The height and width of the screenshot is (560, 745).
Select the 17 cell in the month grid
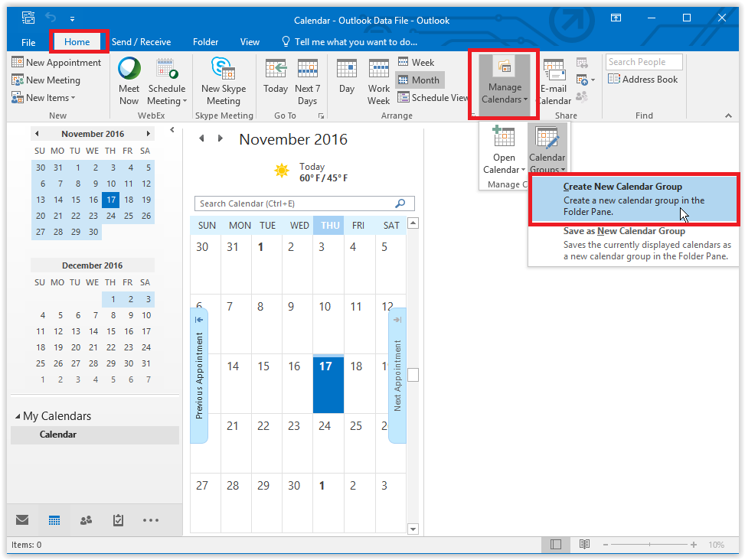click(x=328, y=383)
